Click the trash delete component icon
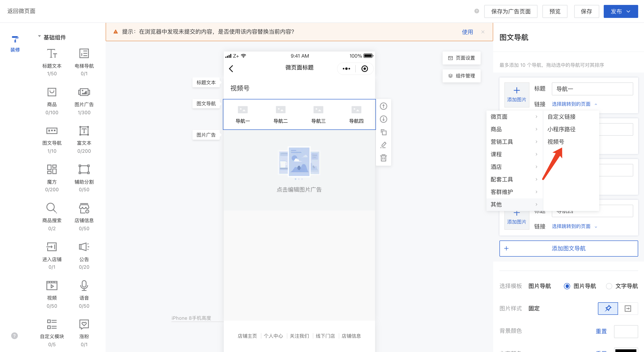644x352 pixels. [x=383, y=158]
